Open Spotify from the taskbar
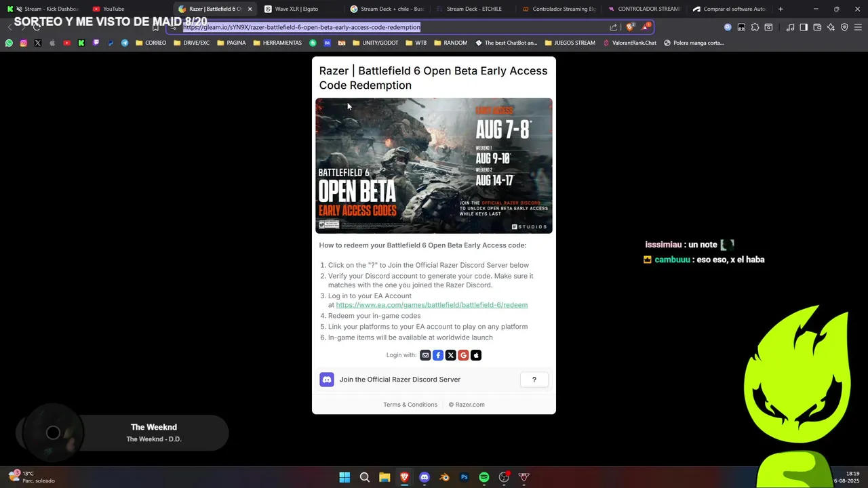This screenshot has height=488, width=868. click(x=484, y=477)
